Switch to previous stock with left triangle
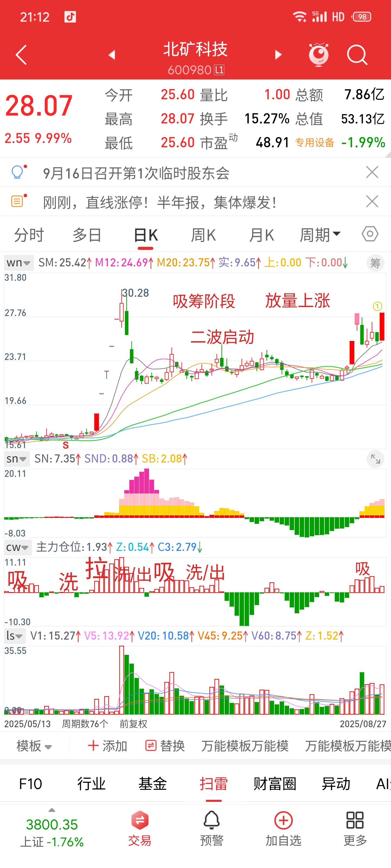 pyautogui.click(x=112, y=55)
